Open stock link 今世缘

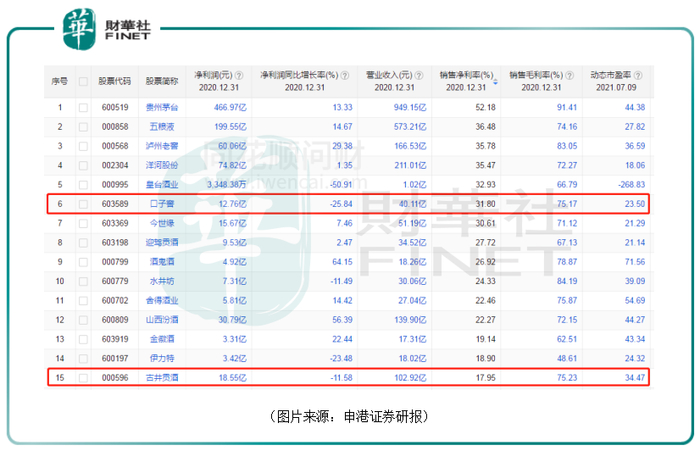pos(162,223)
